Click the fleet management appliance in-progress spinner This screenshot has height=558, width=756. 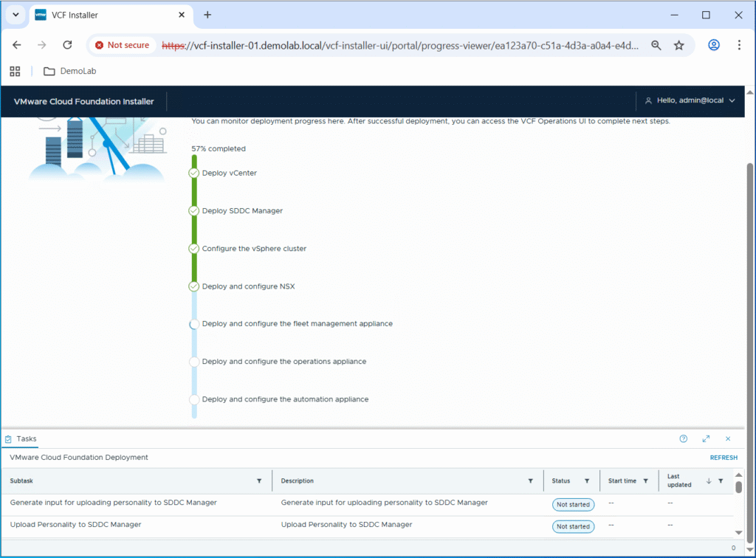pyautogui.click(x=194, y=324)
